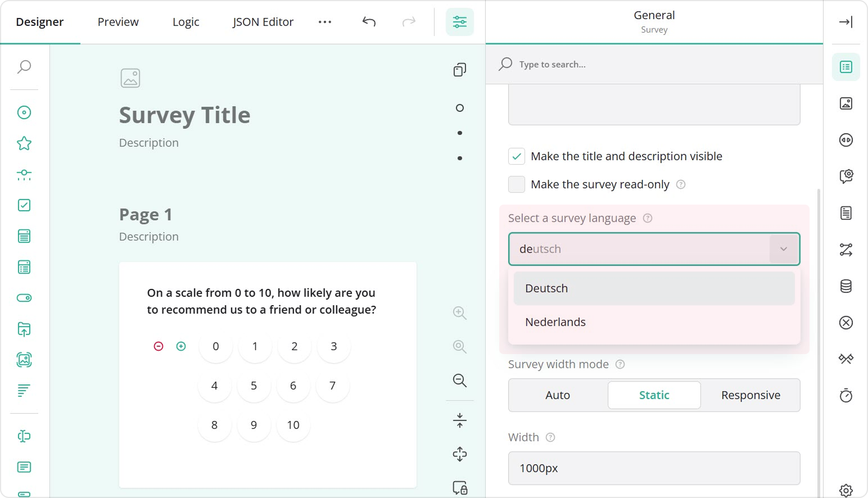The height and width of the screenshot is (498, 868).
Task: Uncheck 'Make the title and description visible'
Action: click(x=516, y=156)
